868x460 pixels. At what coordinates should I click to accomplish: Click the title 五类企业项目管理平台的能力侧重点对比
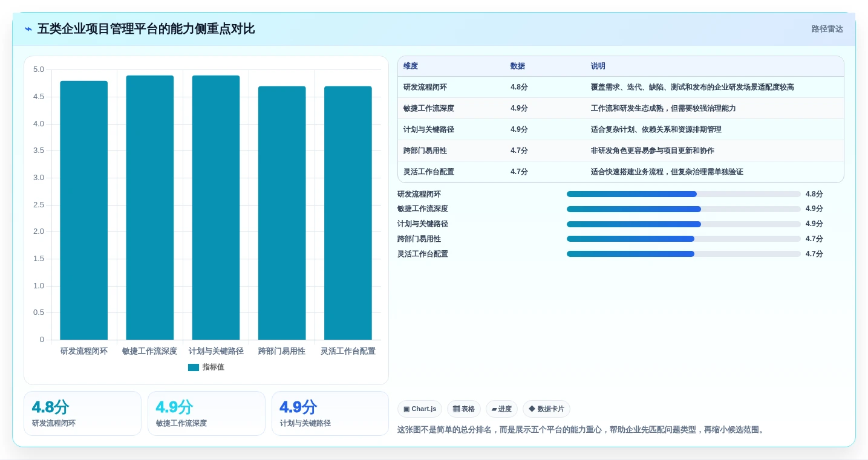(x=146, y=29)
